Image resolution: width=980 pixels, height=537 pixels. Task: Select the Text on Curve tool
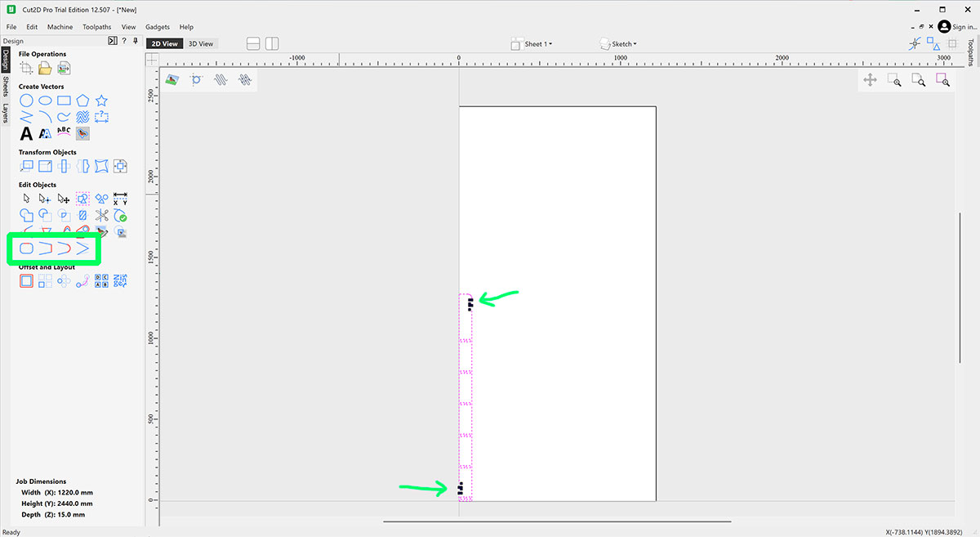[x=64, y=133]
